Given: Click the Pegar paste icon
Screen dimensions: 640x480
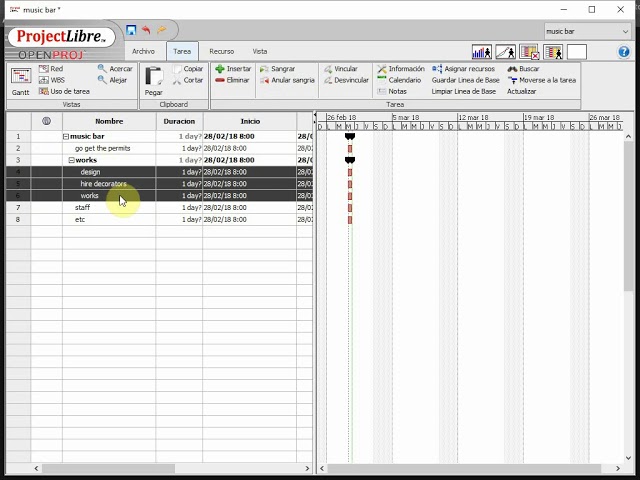Looking at the screenshot, I should click(x=153, y=82).
